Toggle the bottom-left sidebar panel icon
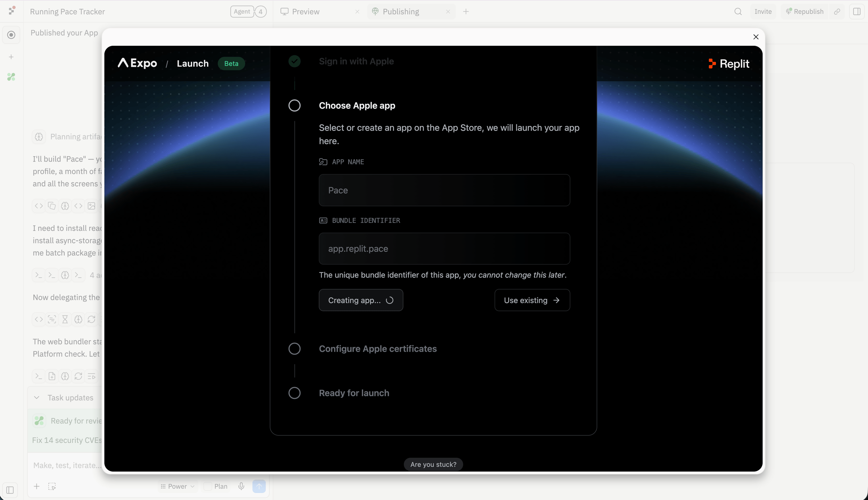The image size is (868, 500). click(10, 490)
